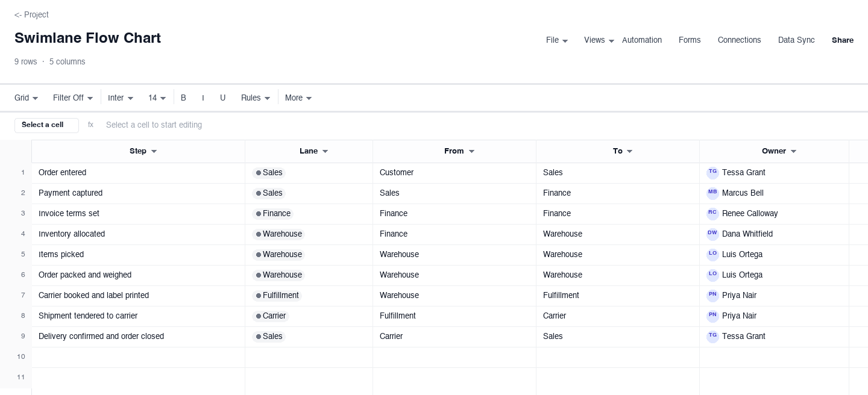
Task: Open the Views menu
Action: coord(599,40)
